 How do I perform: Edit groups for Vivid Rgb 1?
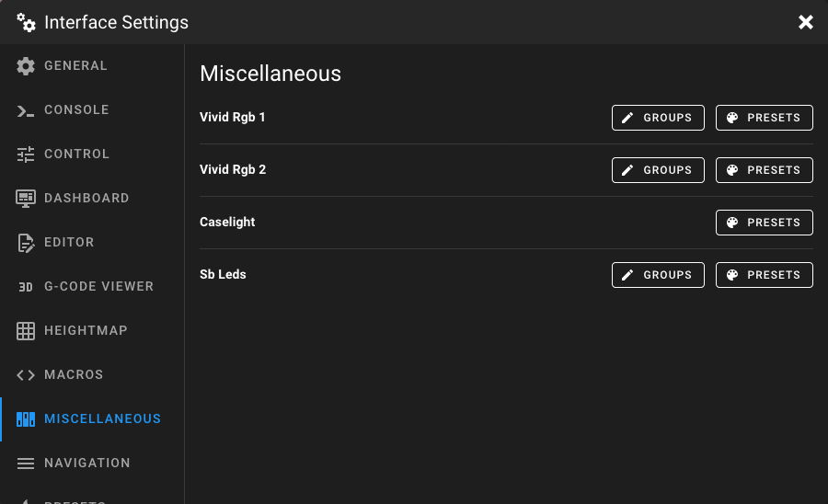click(658, 118)
